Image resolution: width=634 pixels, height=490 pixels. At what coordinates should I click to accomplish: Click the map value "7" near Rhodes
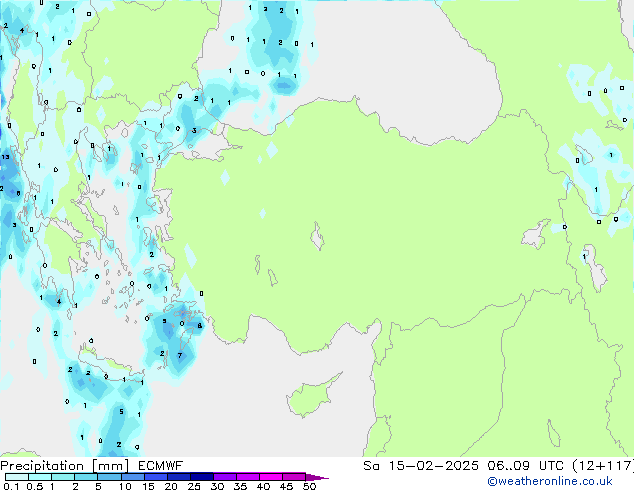pos(180,356)
